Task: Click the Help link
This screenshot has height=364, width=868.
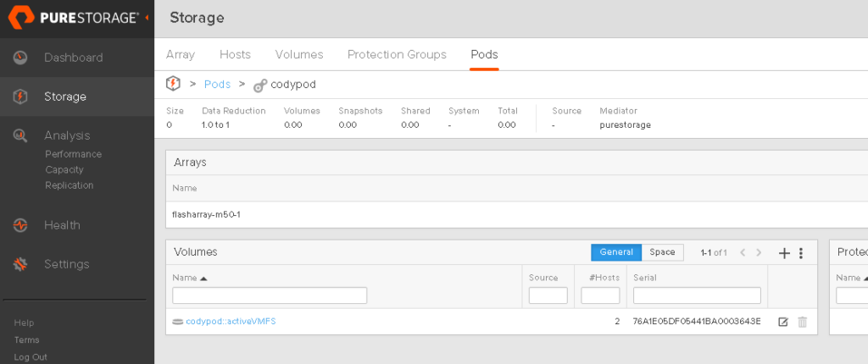Action: (x=24, y=323)
